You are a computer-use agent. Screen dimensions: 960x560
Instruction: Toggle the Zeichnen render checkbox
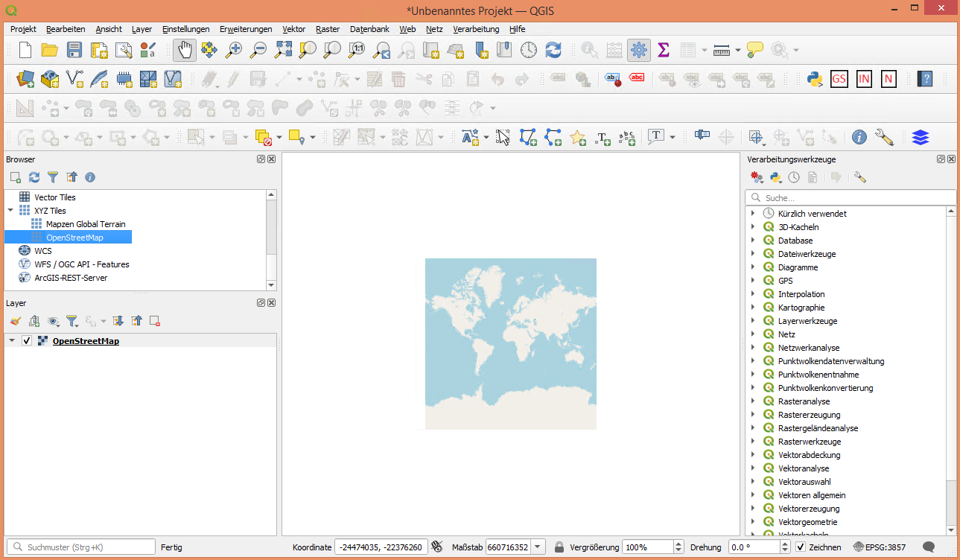point(801,547)
